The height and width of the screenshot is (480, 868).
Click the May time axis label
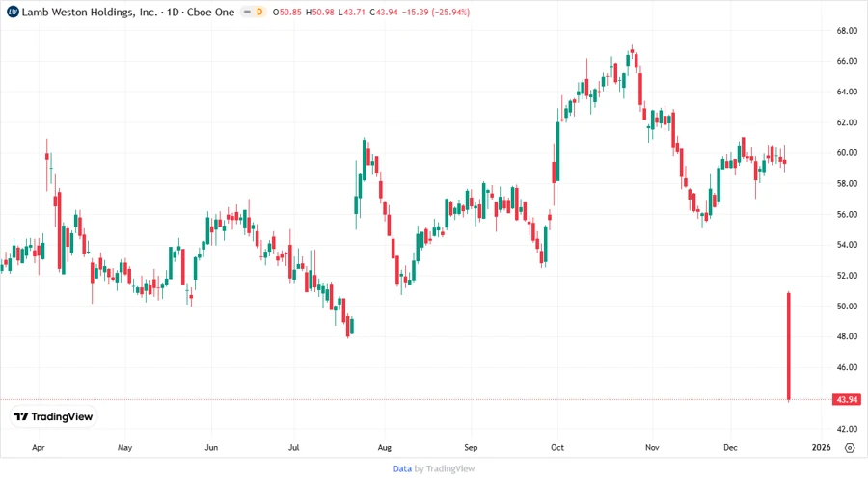(124, 447)
